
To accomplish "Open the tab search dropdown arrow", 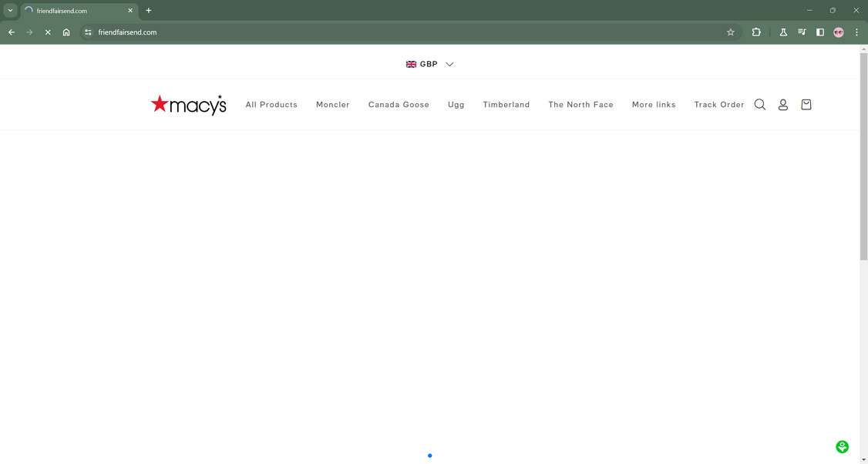I will tap(10, 11).
